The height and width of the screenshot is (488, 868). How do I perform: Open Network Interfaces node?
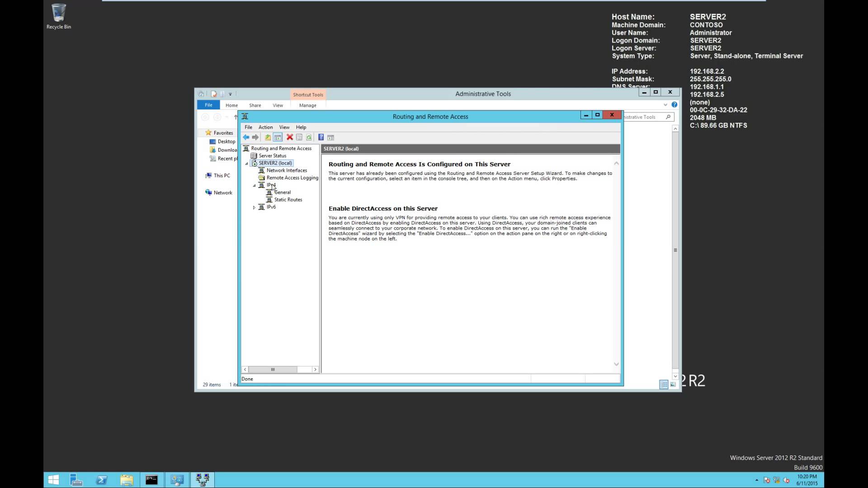point(287,170)
